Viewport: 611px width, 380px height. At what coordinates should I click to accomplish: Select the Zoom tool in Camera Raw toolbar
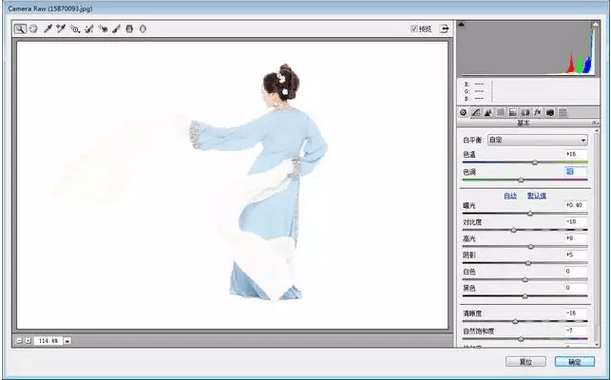click(x=20, y=28)
